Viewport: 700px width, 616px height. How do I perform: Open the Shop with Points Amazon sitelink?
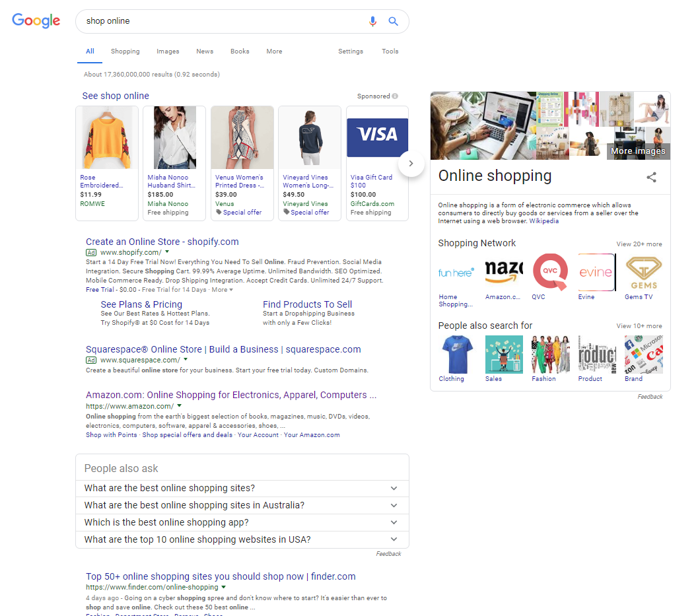(x=111, y=435)
